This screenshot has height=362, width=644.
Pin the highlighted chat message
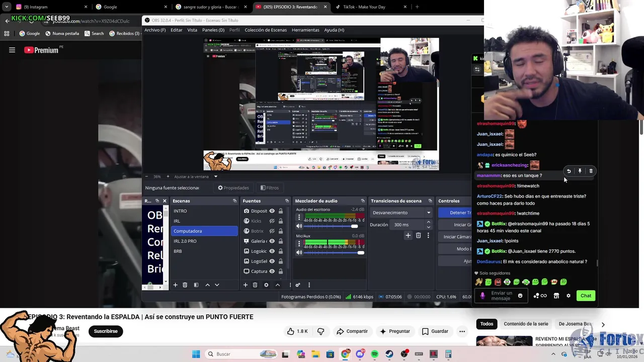click(580, 171)
